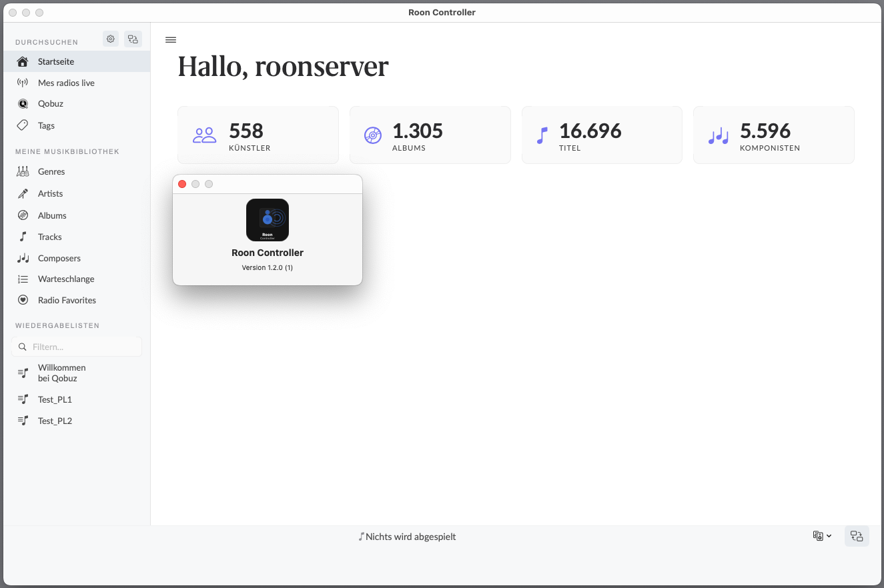Open Warteschlange queue view
Screen dimensions: 884x588
coord(66,279)
